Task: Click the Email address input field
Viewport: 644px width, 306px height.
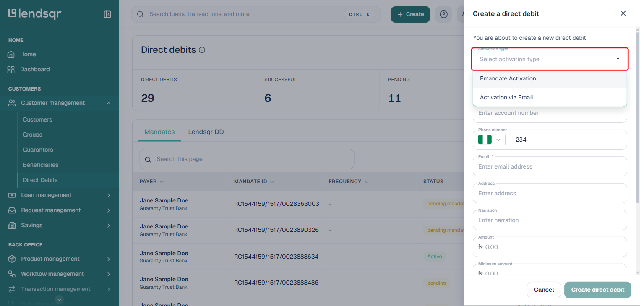Action: (550, 166)
